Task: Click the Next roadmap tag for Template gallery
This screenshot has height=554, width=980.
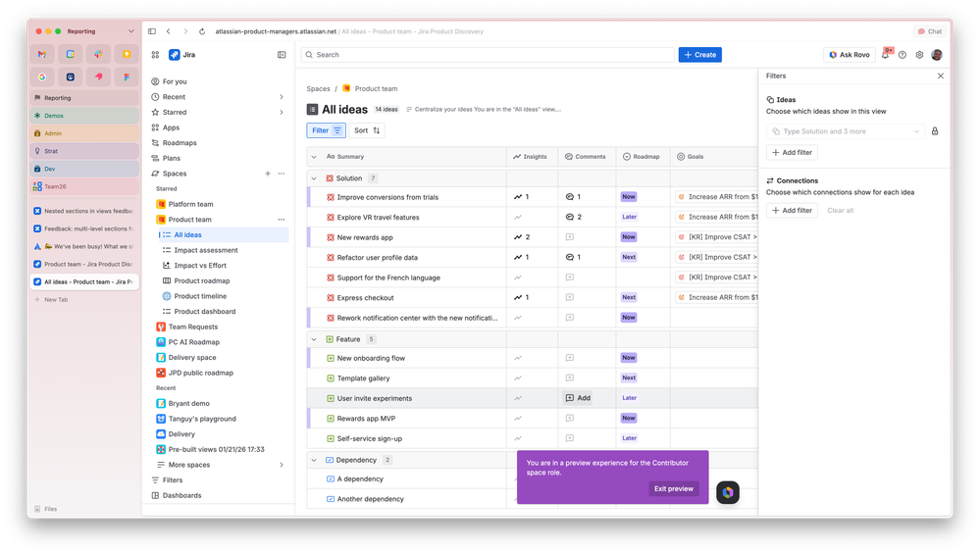Action: click(629, 378)
